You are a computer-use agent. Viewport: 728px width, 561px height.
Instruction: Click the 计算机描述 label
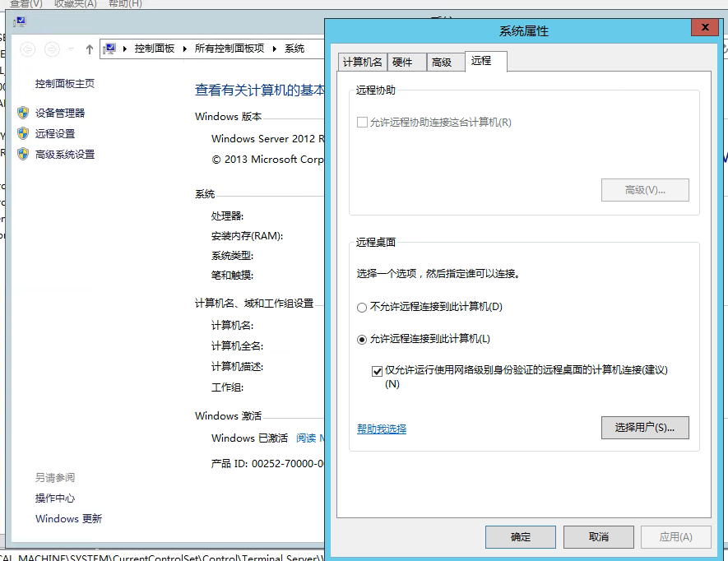coord(237,366)
